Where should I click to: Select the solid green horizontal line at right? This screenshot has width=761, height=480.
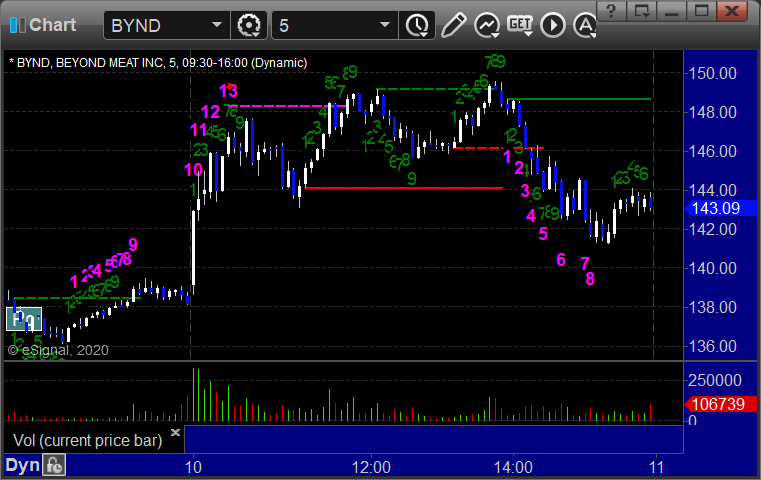pos(579,99)
